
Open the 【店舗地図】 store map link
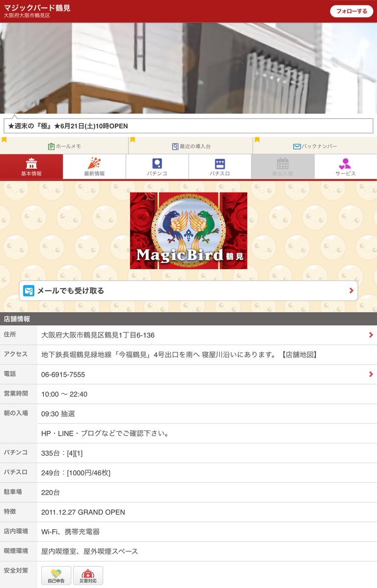300,355
